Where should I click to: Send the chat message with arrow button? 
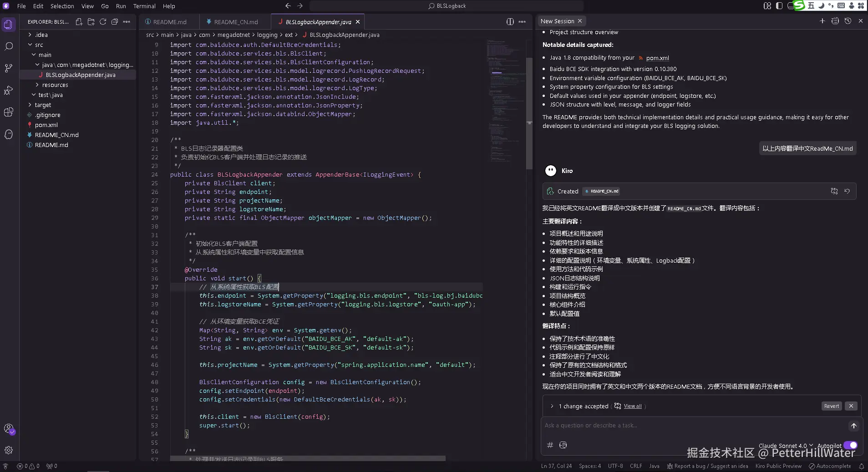point(854,426)
